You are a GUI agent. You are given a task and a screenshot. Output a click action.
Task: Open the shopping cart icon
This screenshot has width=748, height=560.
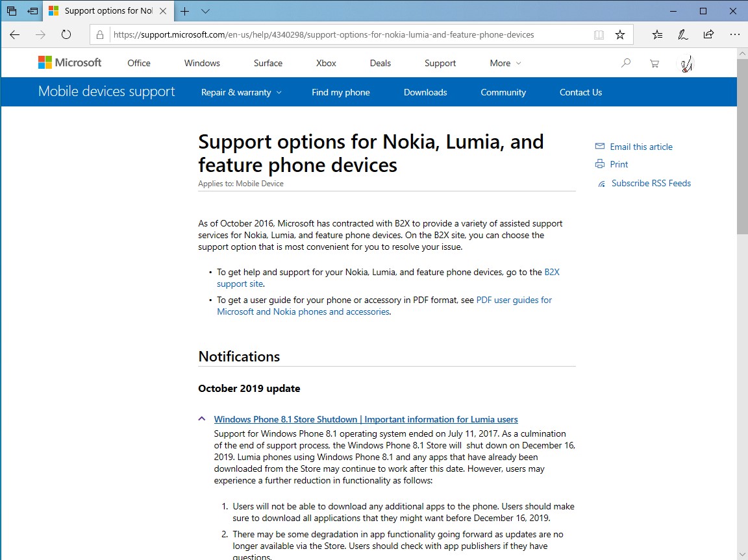[654, 63]
